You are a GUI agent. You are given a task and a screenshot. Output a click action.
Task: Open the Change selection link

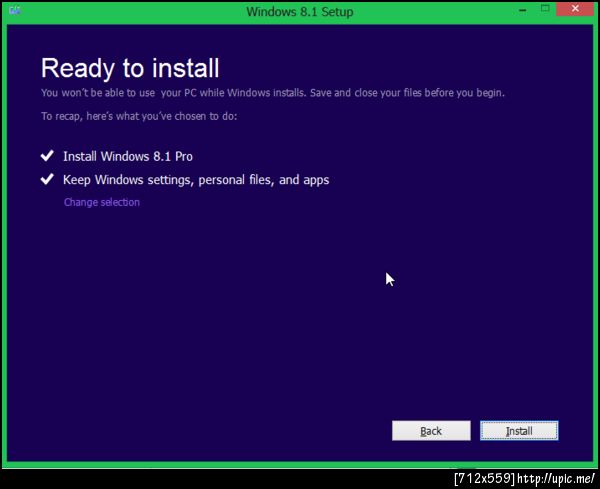point(102,202)
